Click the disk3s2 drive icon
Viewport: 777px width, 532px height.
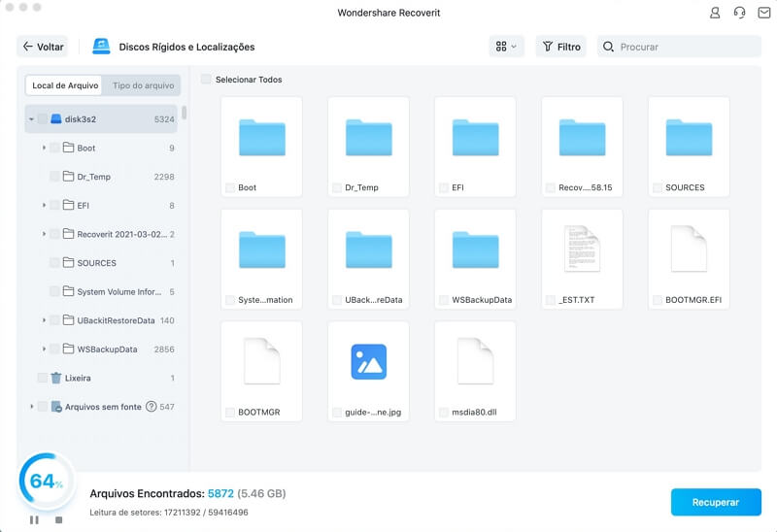tap(56, 118)
